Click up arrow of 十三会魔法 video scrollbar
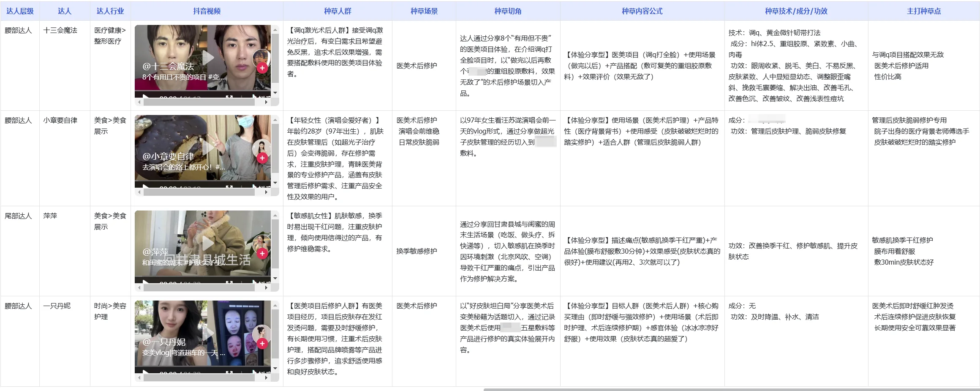This screenshot has height=391, width=980. [x=275, y=30]
